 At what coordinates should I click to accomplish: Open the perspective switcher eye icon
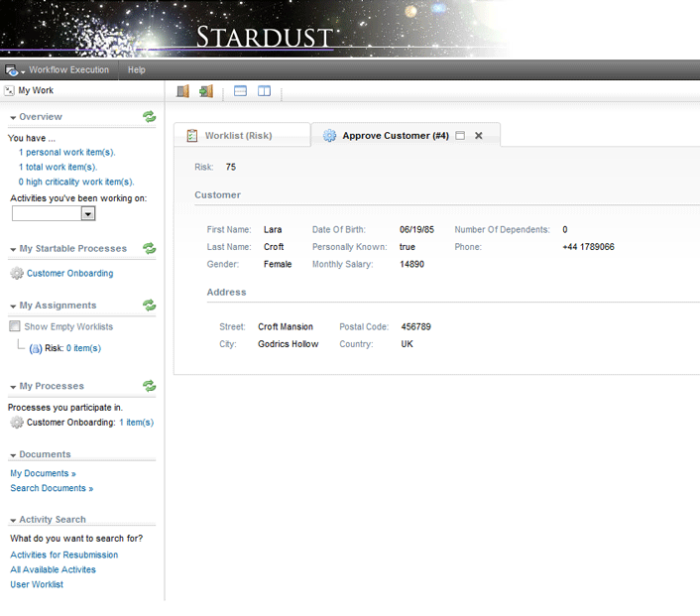point(12,70)
